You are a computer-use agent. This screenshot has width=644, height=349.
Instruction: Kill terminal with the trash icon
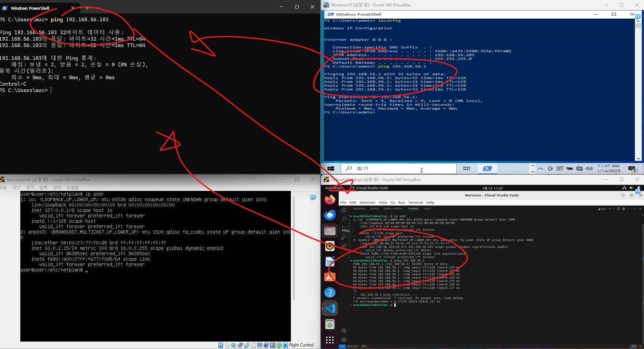click(624, 209)
